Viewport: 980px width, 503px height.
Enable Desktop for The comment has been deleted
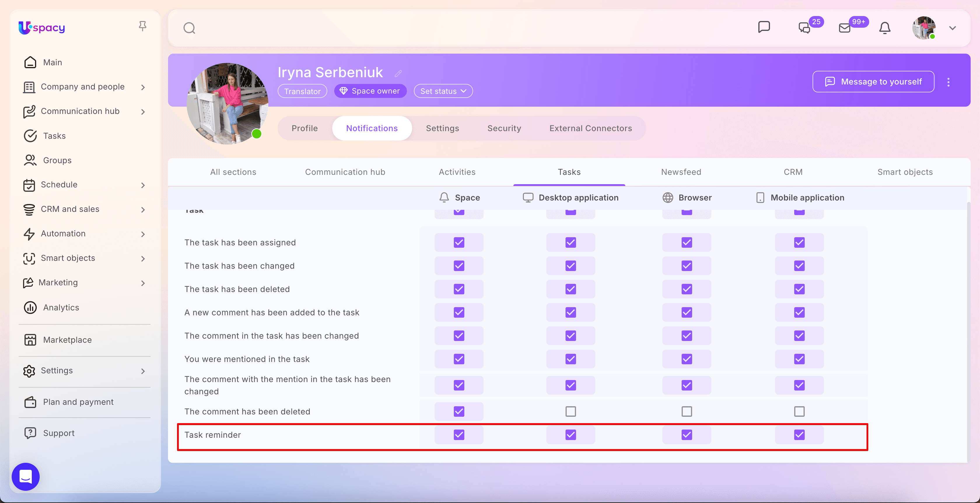[x=570, y=411]
